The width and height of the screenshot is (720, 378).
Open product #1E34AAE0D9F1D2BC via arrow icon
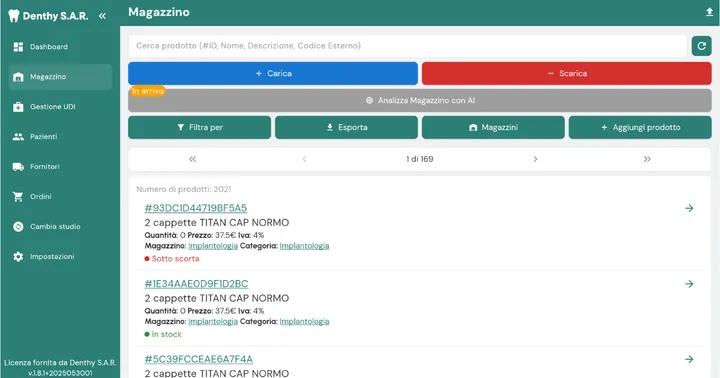tap(689, 284)
